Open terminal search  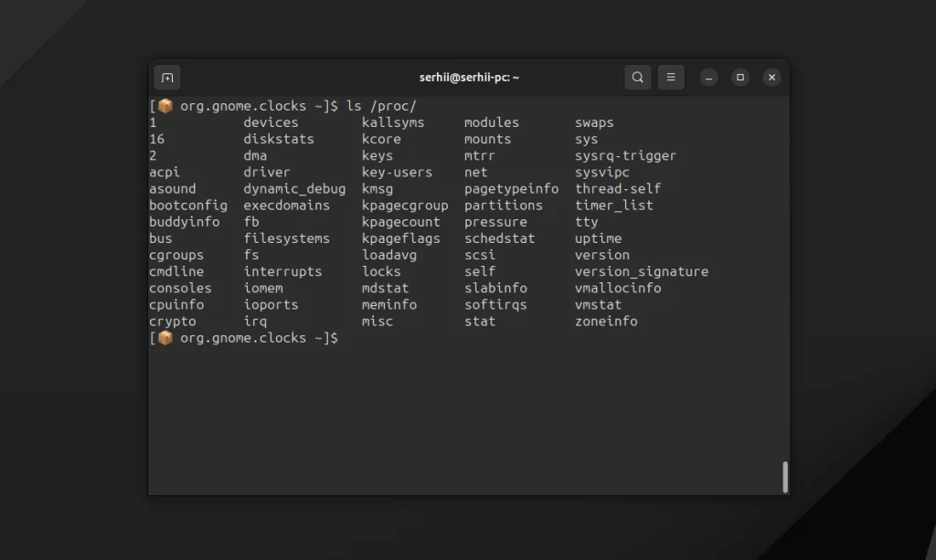638,78
